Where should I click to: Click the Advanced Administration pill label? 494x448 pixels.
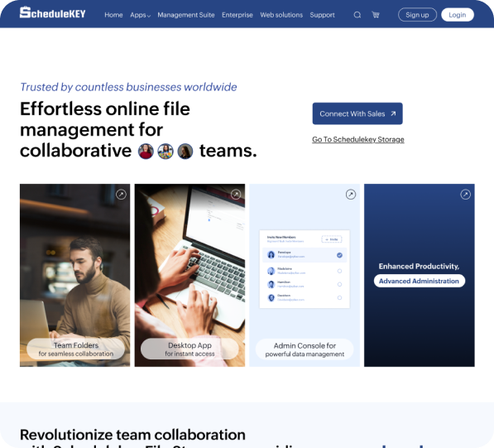click(419, 281)
